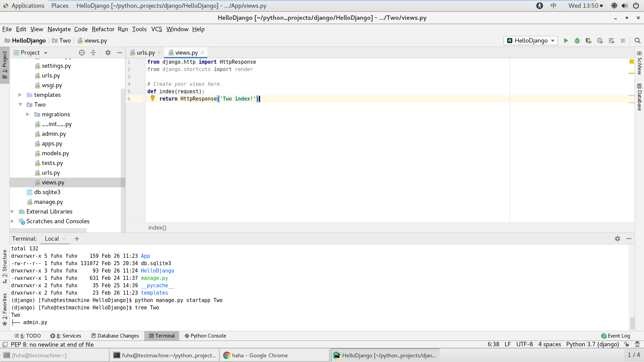The image size is (644, 362).
Task: Open the Applications system menu
Action: pyautogui.click(x=23, y=6)
